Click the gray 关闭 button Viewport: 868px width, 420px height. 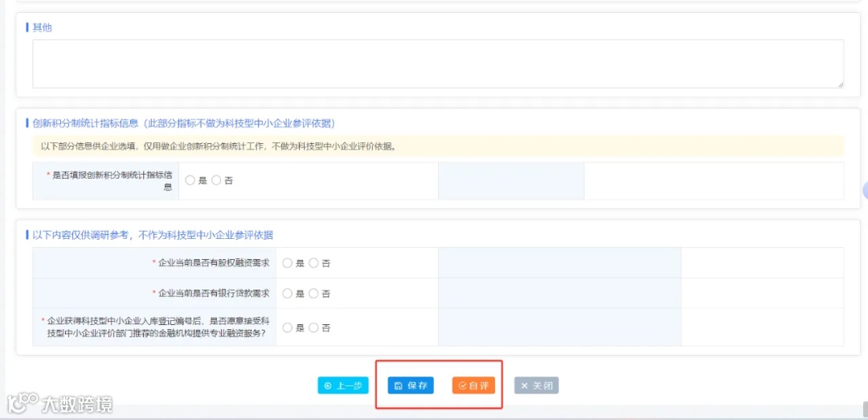(536, 385)
